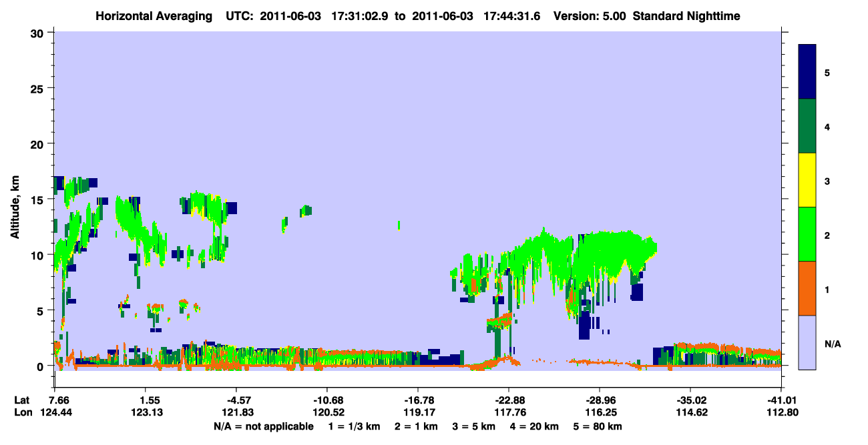Click the y-axis tick label 25
The width and height of the screenshot is (868, 445).
coord(39,88)
